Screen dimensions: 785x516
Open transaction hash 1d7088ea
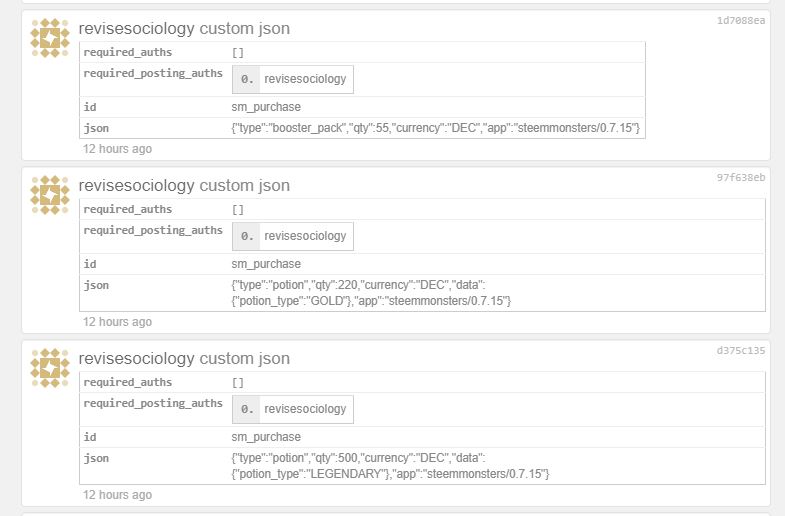(740, 21)
